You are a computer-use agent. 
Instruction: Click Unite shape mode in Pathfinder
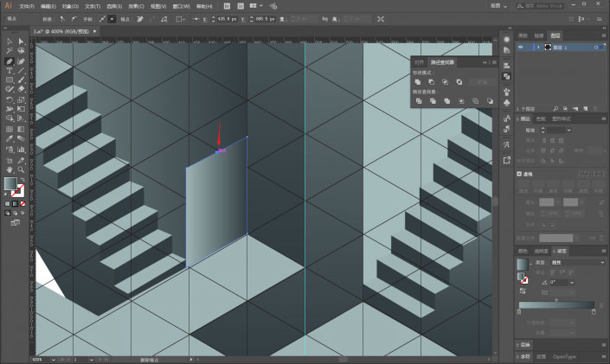(418, 81)
